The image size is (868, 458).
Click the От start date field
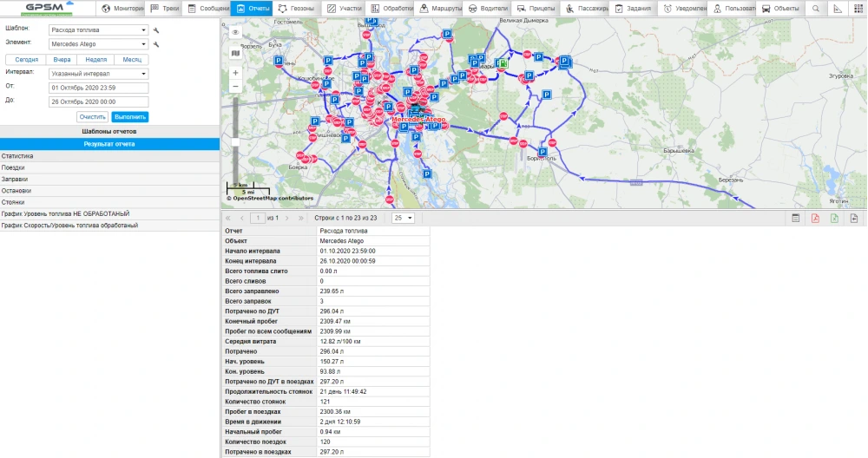coord(99,88)
